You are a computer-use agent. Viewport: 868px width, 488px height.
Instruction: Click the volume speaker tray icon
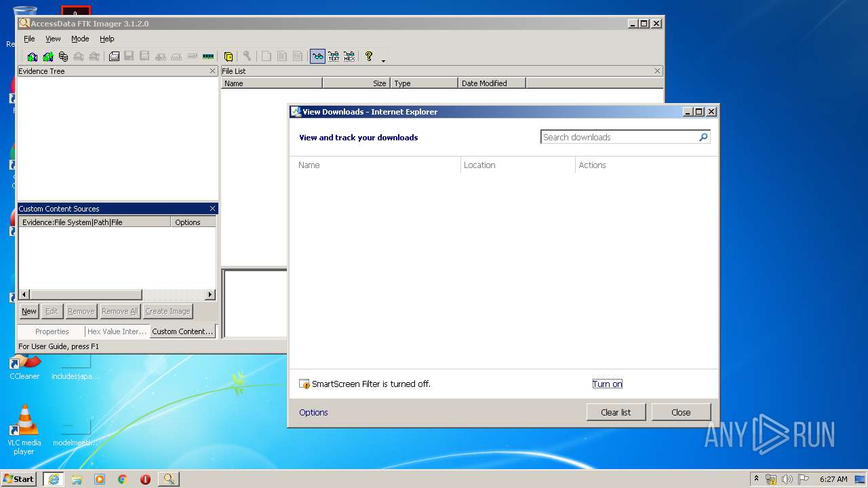click(x=787, y=479)
